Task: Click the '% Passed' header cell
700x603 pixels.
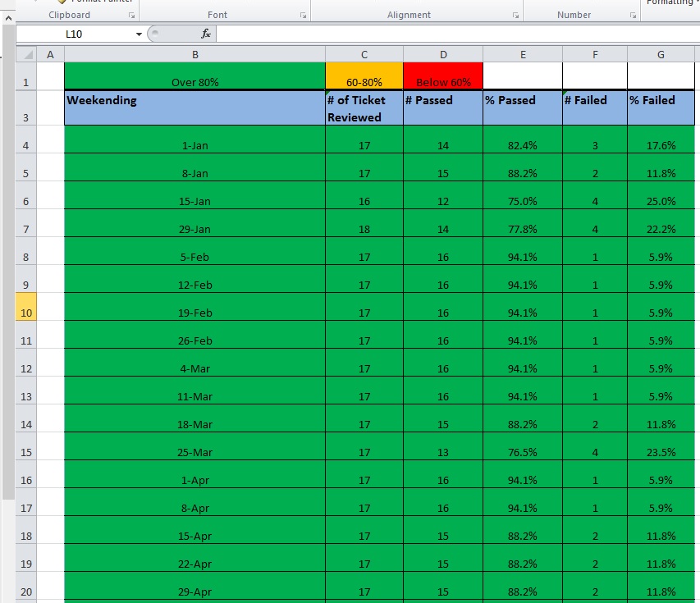Action: (x=523, y=108)
